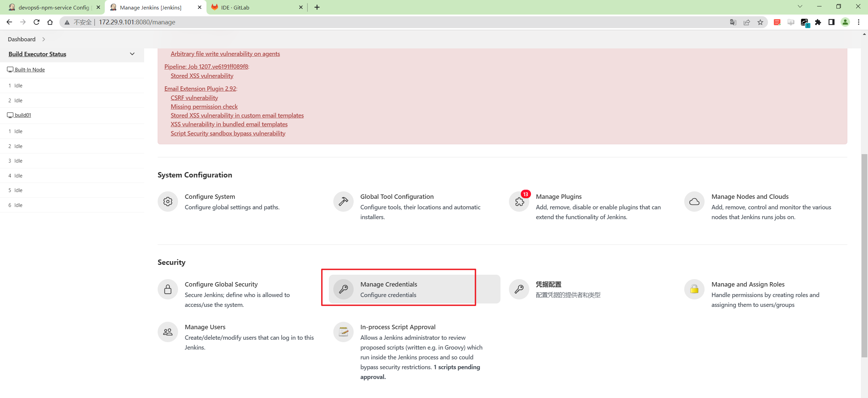Screen dimensions: 868x398
Task: Collapse the Build Executor Status panel
Action: point(132,54)
